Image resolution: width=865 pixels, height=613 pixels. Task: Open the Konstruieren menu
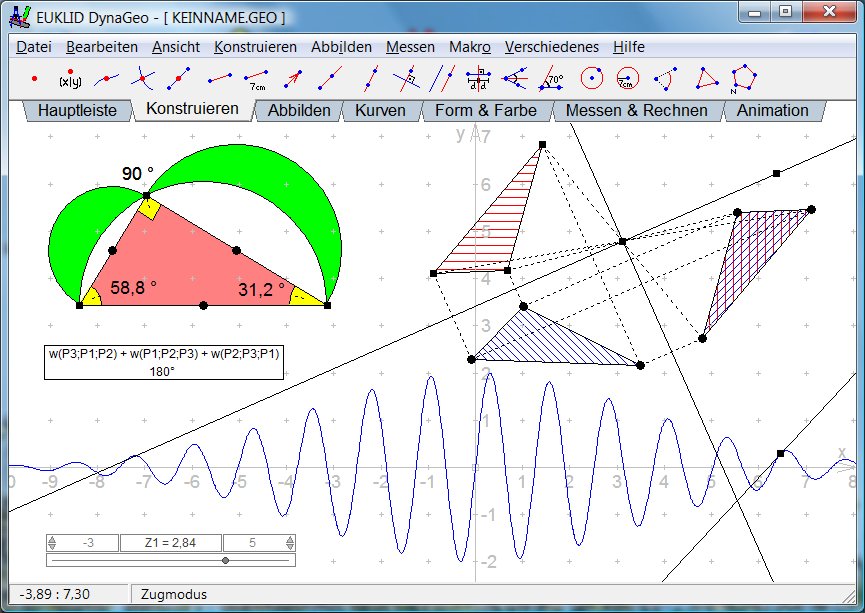coord(255,47)
